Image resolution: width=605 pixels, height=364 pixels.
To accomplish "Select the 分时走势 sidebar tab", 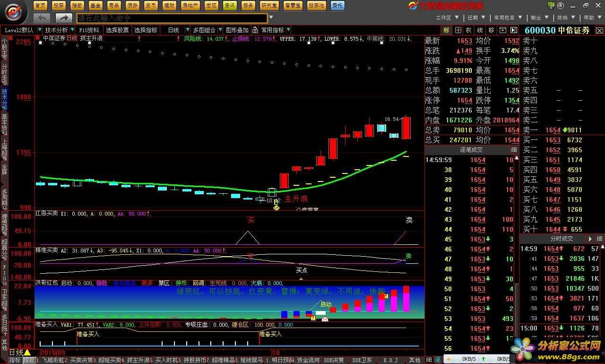I will click(x=4, y=74).
